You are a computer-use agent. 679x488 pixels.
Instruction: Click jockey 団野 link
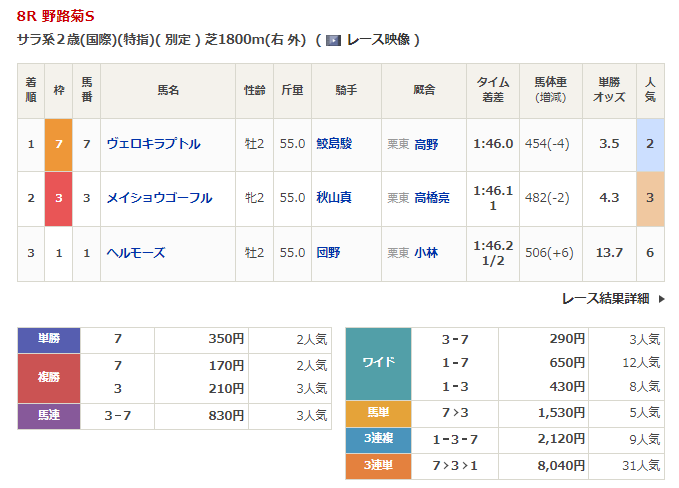(328, 253)
